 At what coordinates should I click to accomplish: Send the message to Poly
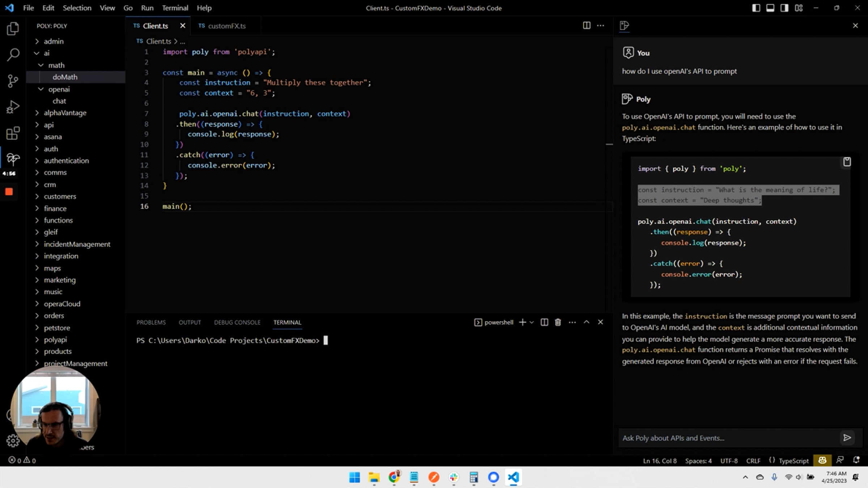(847, 438)
